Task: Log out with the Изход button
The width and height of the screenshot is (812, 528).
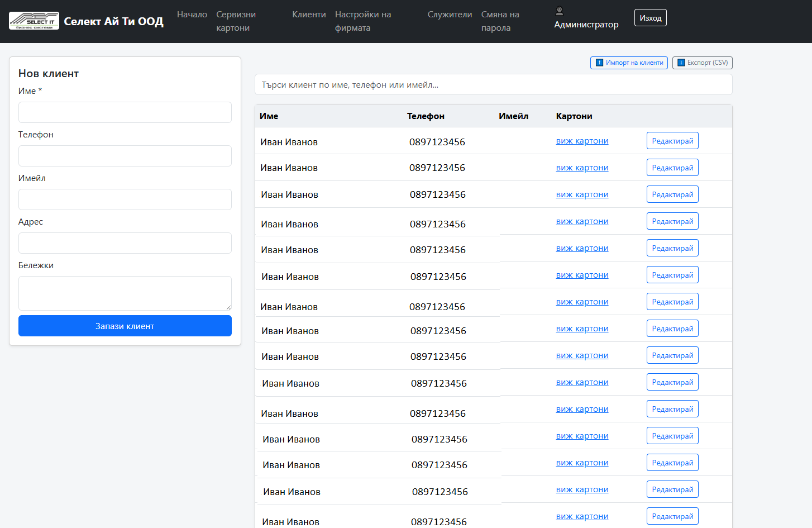Action: pyautogui.click(x=651, y=18)
